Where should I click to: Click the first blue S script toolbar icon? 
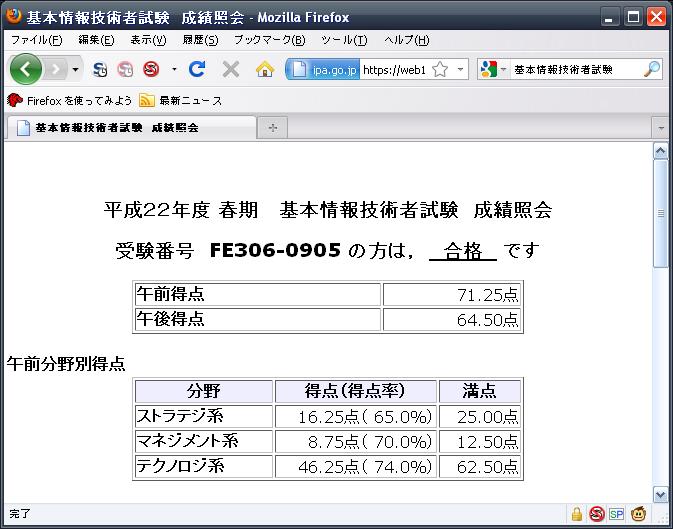pos(100,69)
